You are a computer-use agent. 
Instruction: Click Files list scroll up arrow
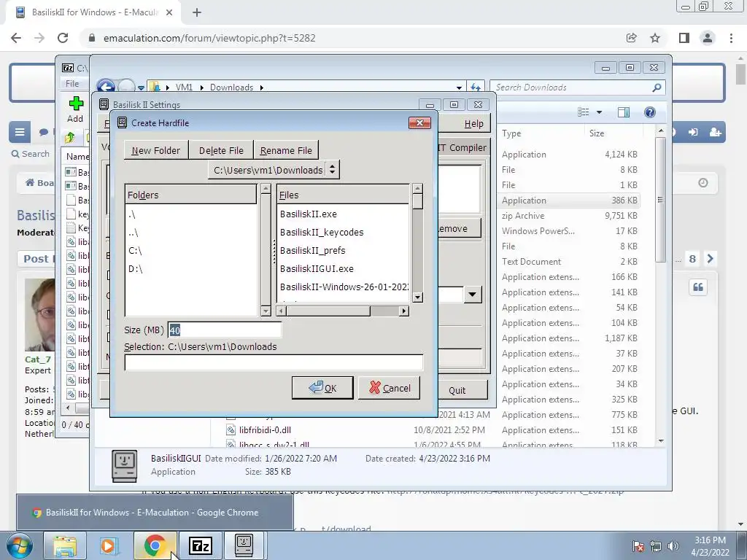[417, 189]
